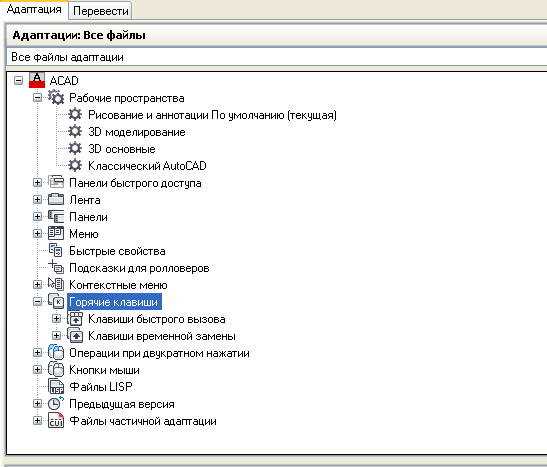The width and height of the screenshot is (547, 467).
Task: Select Рисование и аннотации По умолчанию (текущая)
Action: 212,115
